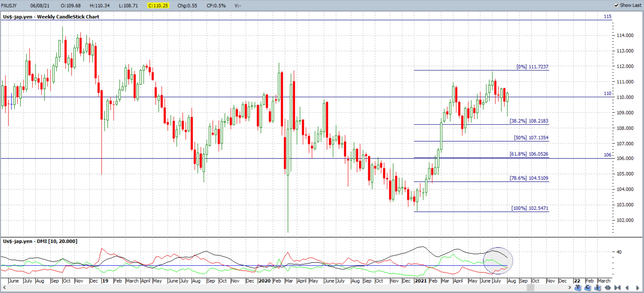Click the Fibonacci [100%] 102.5471 label
This screenshot has width=644, height=293.
[530, 208]
